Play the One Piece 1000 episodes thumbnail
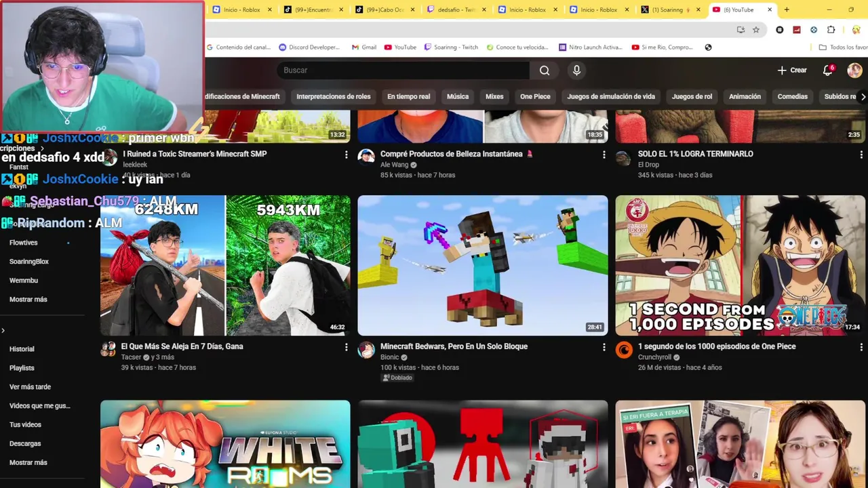868x488 pixels. point(741,266)
